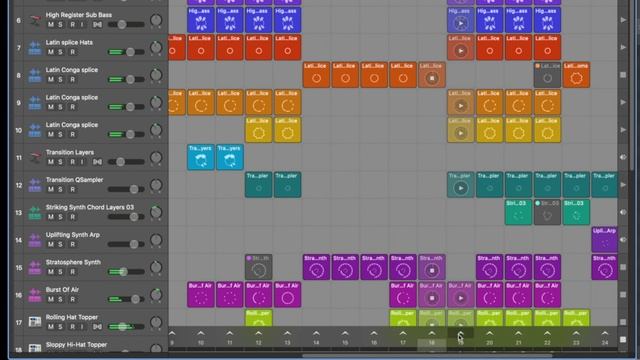Enable Flex on Rolling Hat Topper track
Screen dimensions: 640x360
click(x=97, y=327)
